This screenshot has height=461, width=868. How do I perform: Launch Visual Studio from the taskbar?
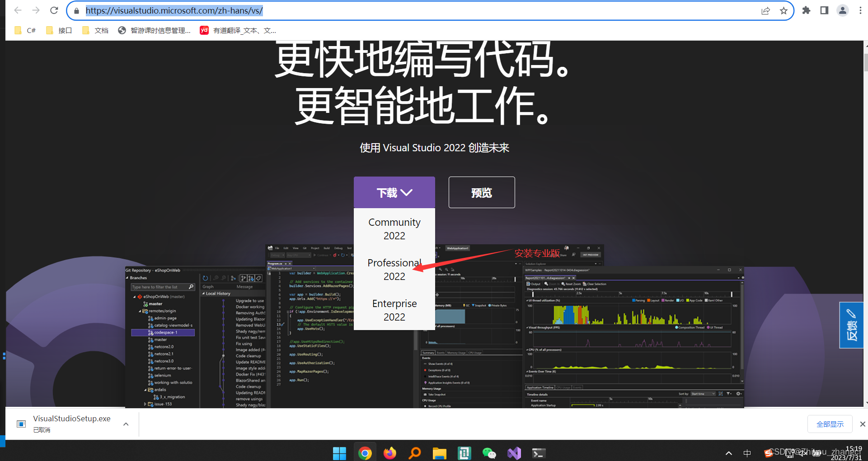tap(514, 452)
